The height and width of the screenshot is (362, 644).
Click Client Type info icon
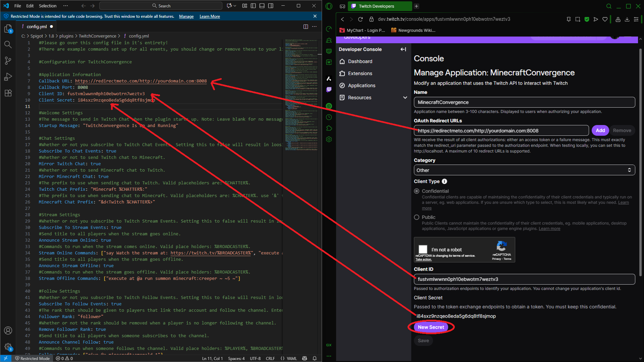pyautogui.click(x=444, y=181)
